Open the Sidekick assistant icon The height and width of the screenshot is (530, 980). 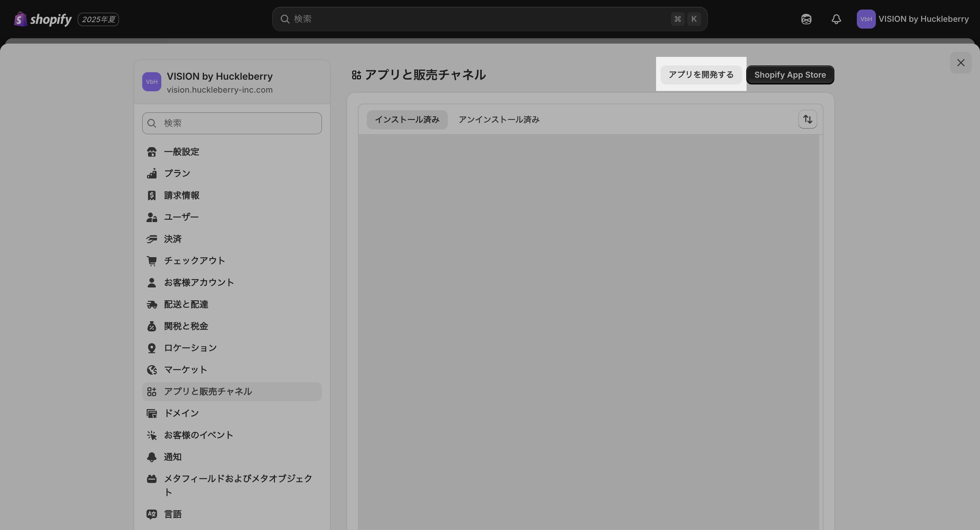(x=806, y=19)
